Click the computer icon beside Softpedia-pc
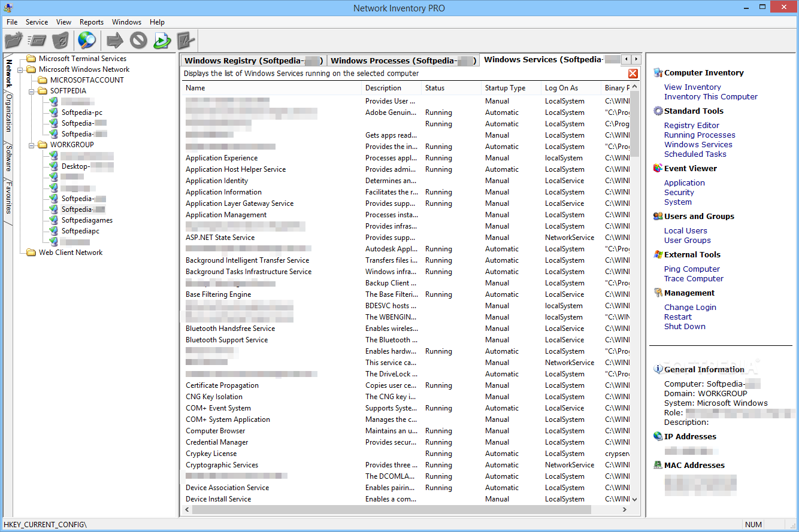Image resolution: width=799 pixels, height=532 pixels. pyautogui.click(x=53, y=113)
